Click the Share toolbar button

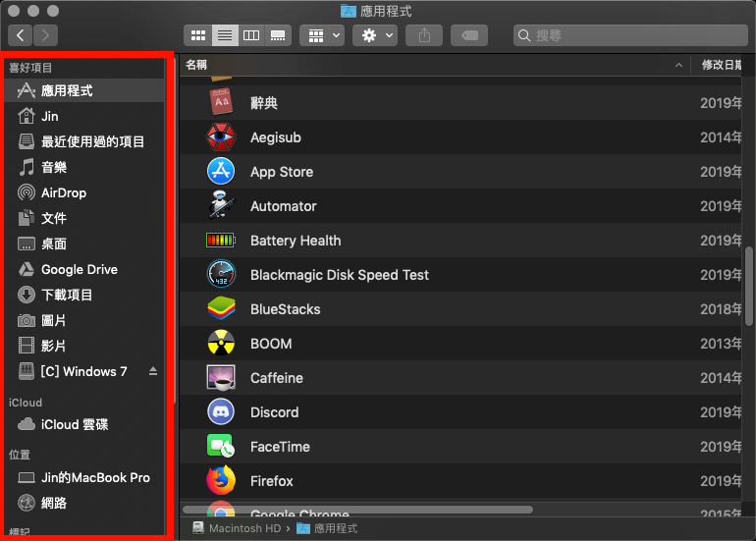coord(424,35)
